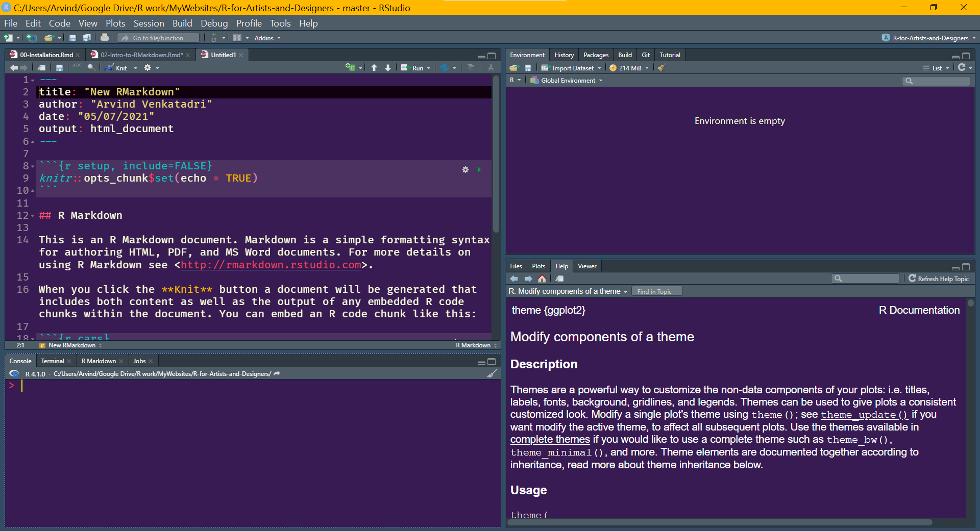Follow the theme_update() link
980x531 pixels.
(x=864, y=415)
